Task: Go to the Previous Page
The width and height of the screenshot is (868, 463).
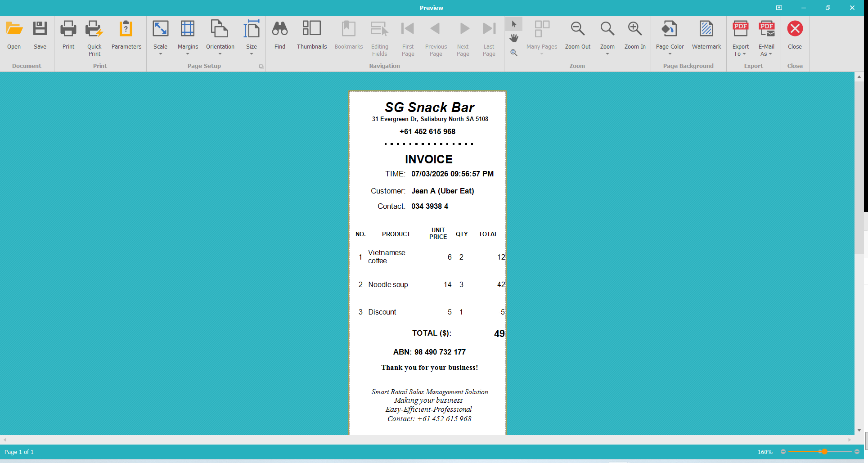Action: [x=435, y=36]
